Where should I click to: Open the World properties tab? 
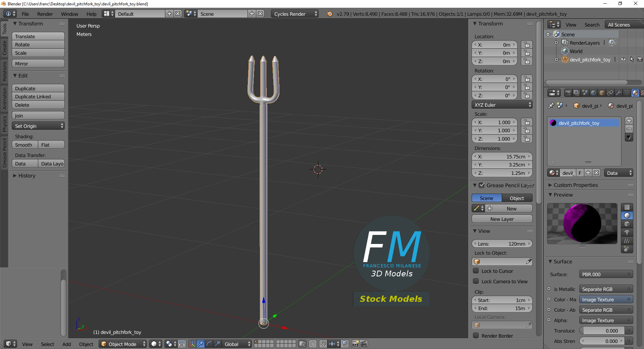point(593,93)
